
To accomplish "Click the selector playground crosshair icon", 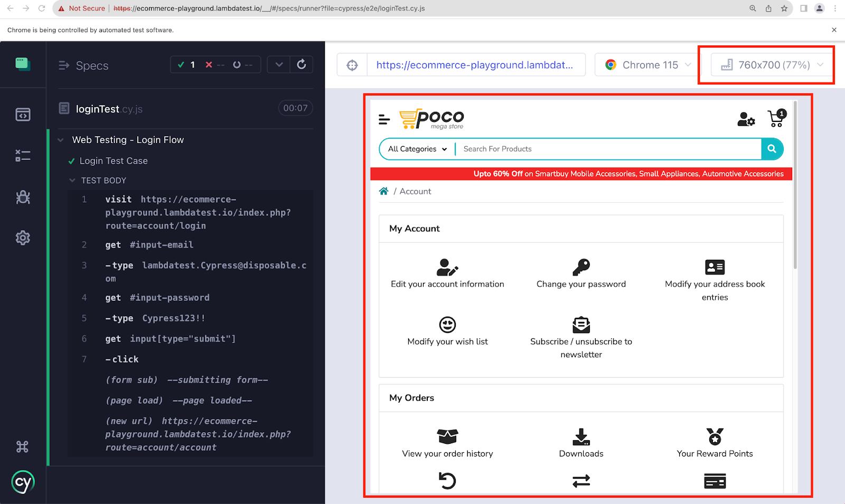I will point(352,65).
